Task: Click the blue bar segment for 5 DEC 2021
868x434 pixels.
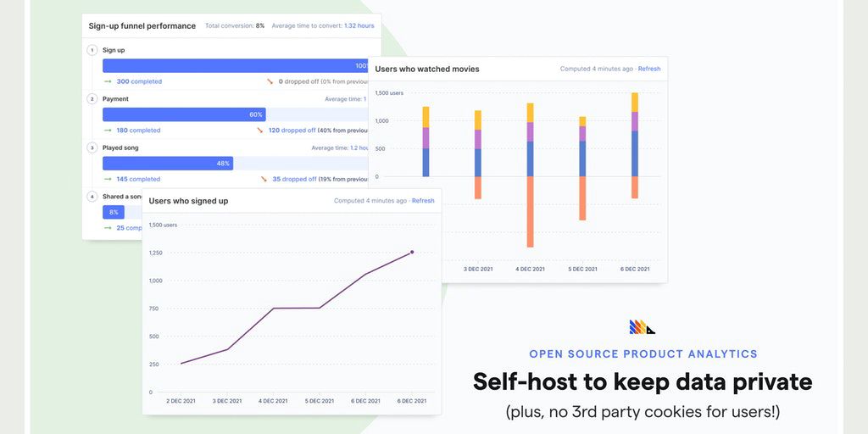Action: (582, 159)
